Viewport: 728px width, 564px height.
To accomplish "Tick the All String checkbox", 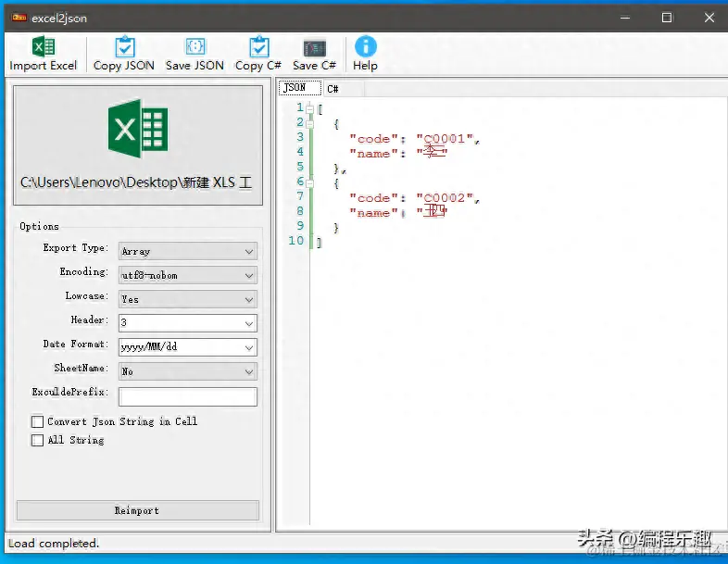I will click(x=38, y=440).
